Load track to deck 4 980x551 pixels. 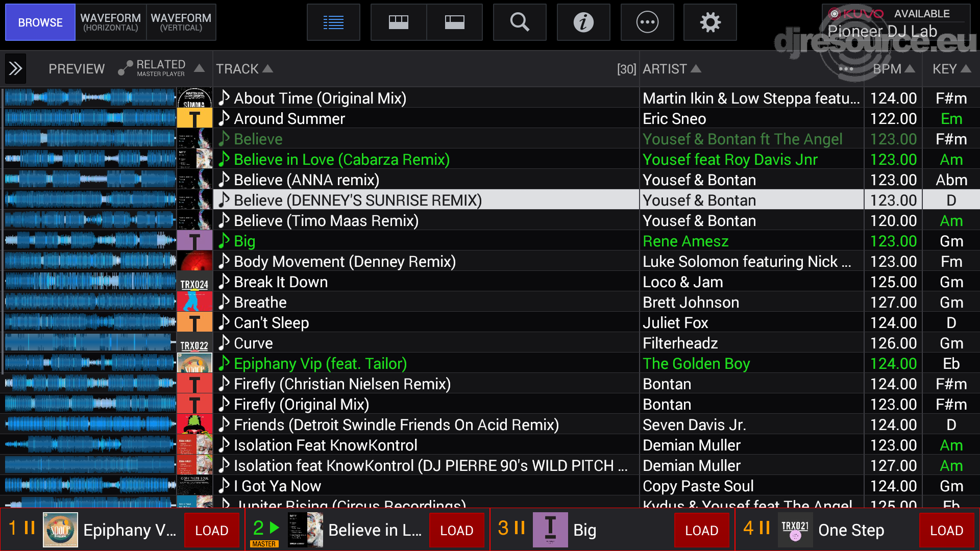pyautogui.click(x=947, y=531)
